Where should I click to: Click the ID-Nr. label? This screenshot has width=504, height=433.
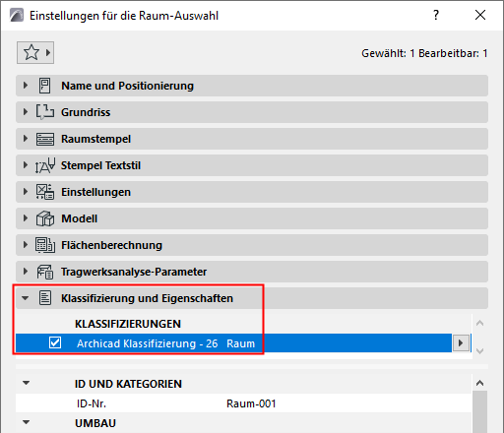92,403
